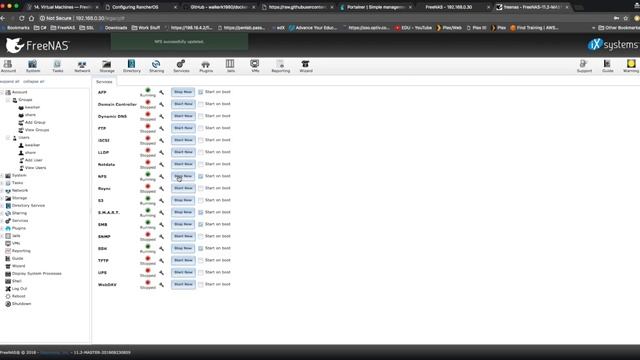
Task: Open the Support toolbar icon
Action: point(584,66)
